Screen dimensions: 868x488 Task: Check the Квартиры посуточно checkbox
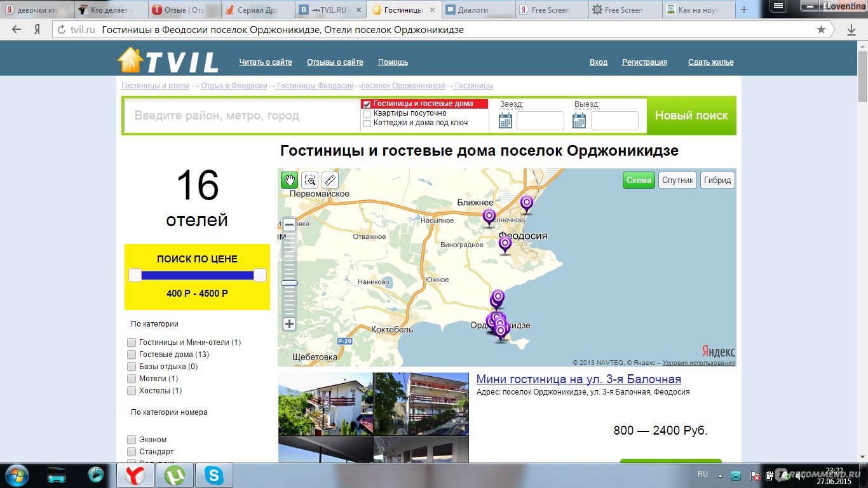[x=367, y=114]
